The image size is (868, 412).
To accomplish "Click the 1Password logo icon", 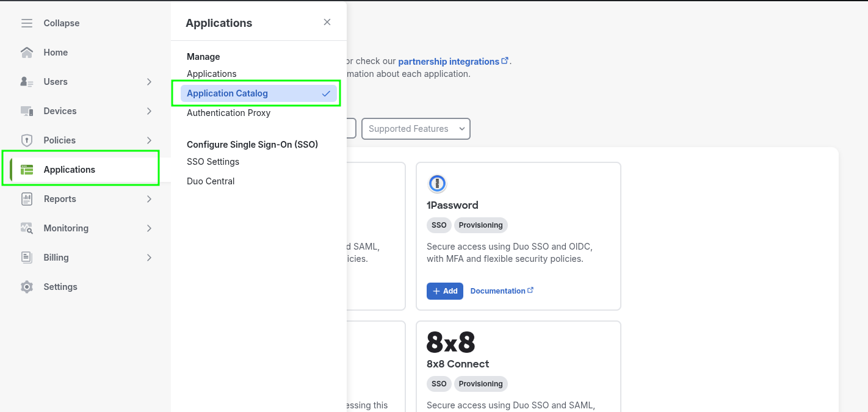I will [x=437, y=183].
